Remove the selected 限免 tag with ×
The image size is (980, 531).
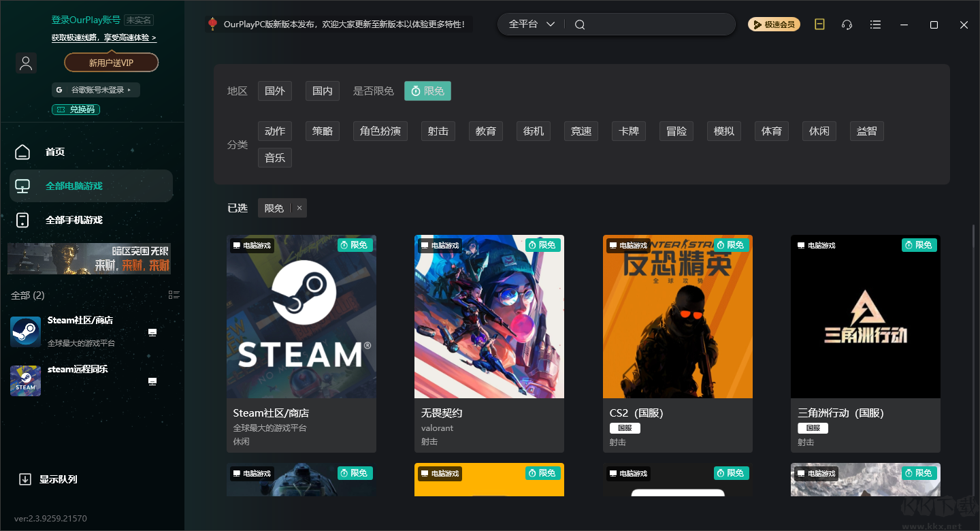point(299,208)
